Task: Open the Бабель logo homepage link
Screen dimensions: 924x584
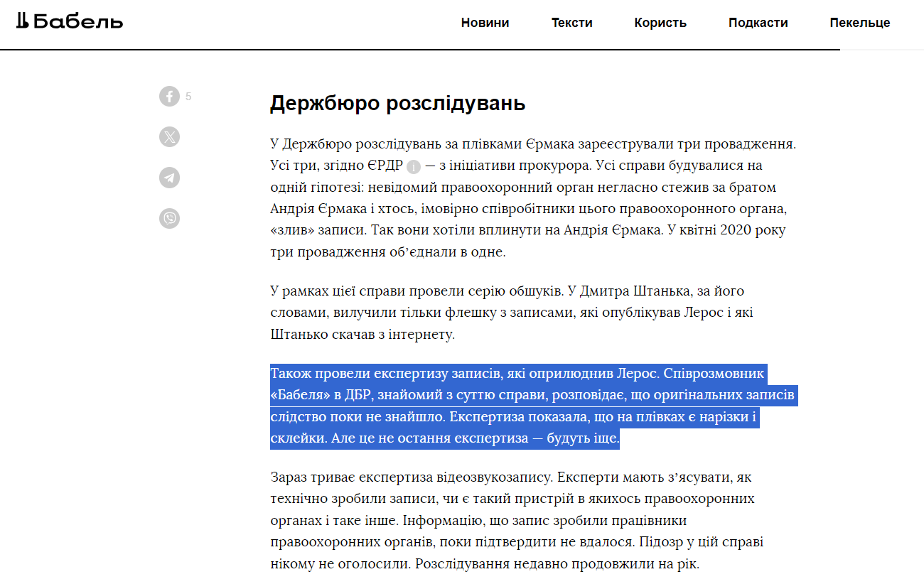Action: coord(70,22)
